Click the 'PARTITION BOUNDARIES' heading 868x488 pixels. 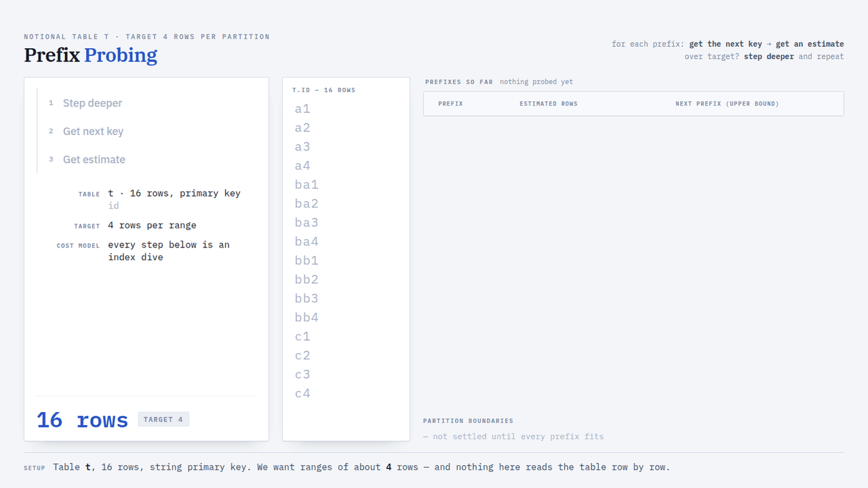(x=469, y=421)
